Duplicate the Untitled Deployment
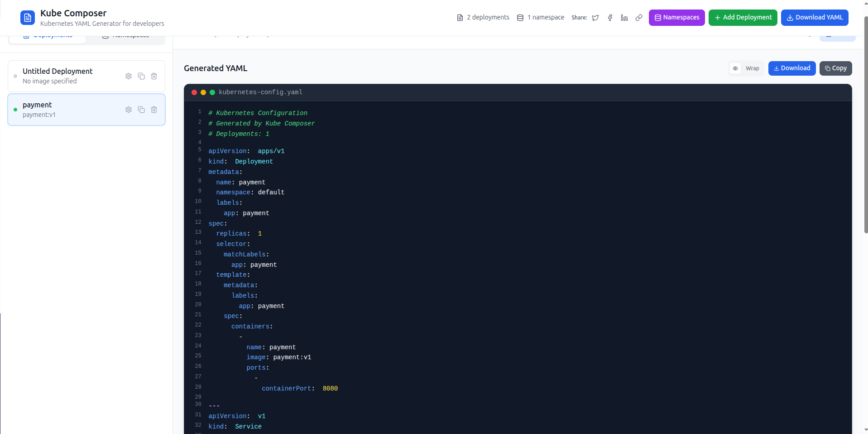Image resolution: width=868 pixels, height=434 pixels. coord(141,76)
